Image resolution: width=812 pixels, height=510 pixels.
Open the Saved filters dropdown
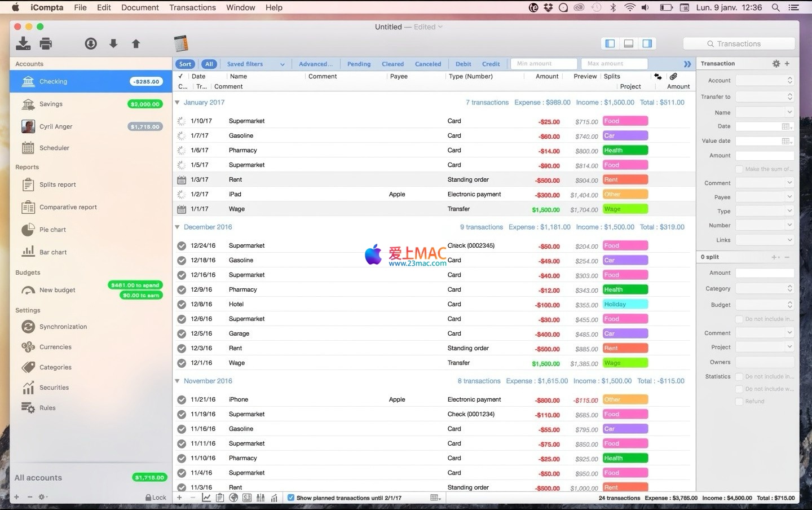click(255, 64)
